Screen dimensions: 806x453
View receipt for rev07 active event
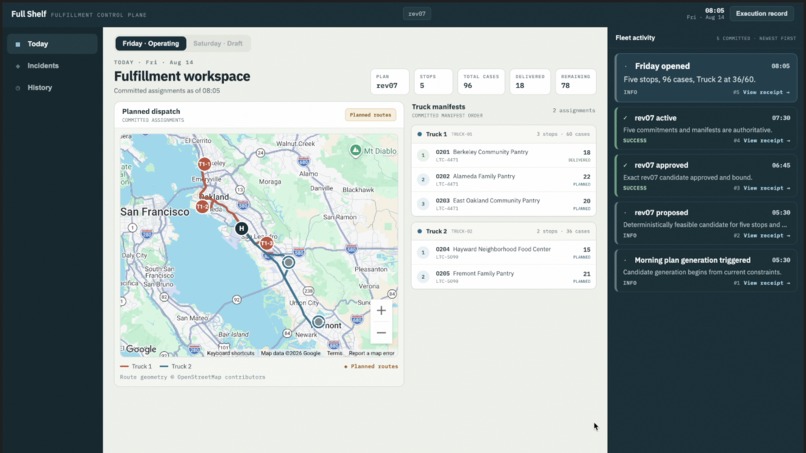point(766,140)
